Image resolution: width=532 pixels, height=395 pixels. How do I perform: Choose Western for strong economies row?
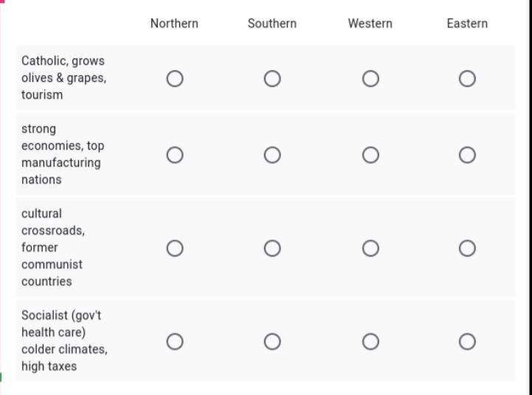[x=370, y=155]
